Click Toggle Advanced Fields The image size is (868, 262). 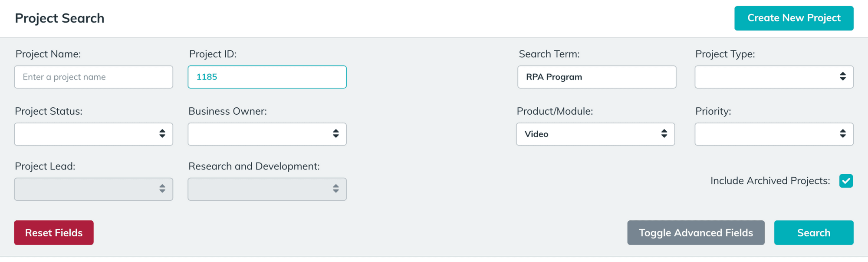click(x=696, y=233)
